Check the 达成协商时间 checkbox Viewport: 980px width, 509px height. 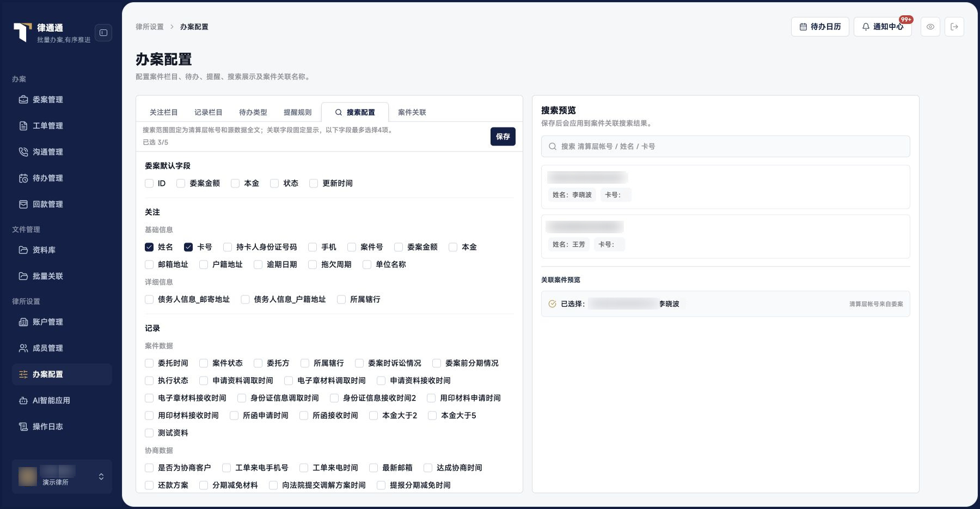point(428,468)
